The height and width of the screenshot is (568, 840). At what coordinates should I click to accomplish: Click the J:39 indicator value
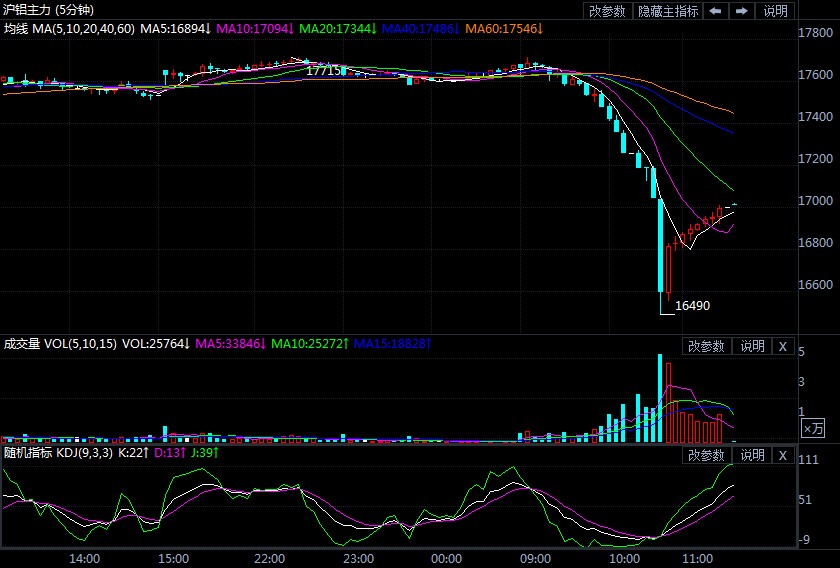tap(205, 453)
